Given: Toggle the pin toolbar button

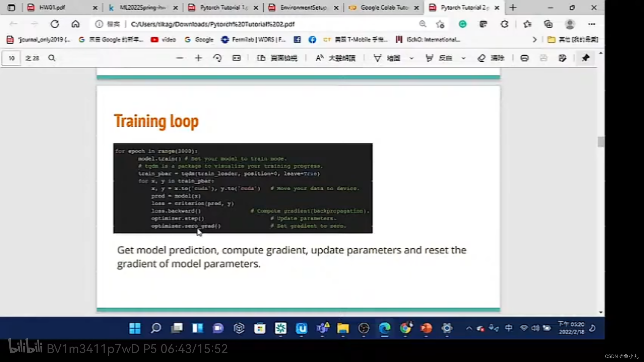Looking at the screenshot, I should (585, 58).
